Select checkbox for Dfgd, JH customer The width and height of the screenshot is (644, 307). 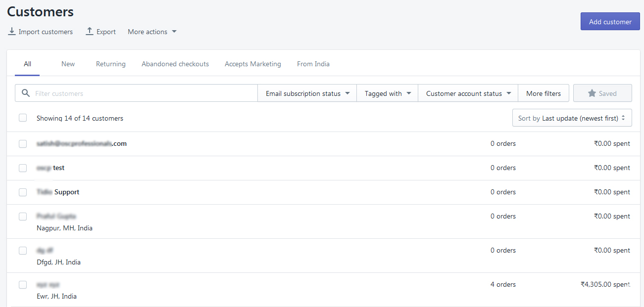point(23,251)
